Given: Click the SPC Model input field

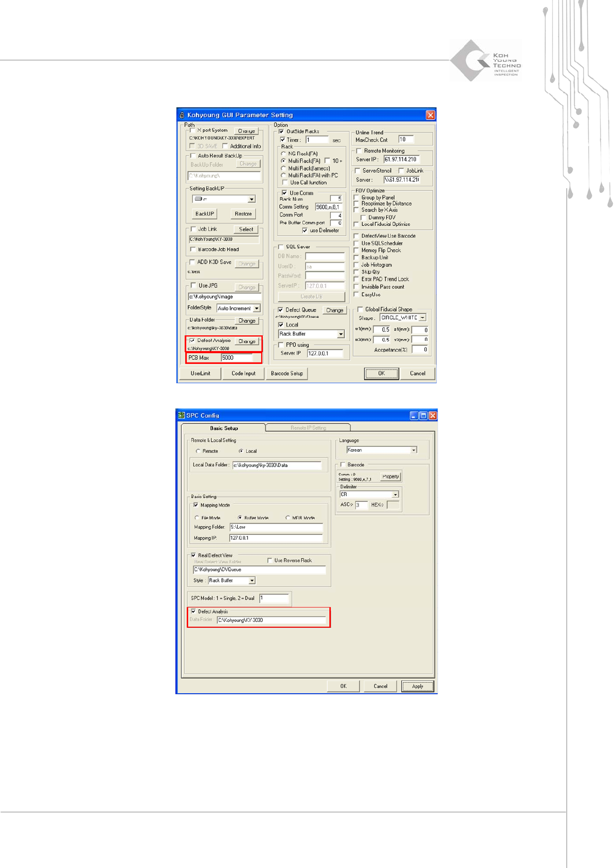Looking at the screenshot, I should coord(273,598).
